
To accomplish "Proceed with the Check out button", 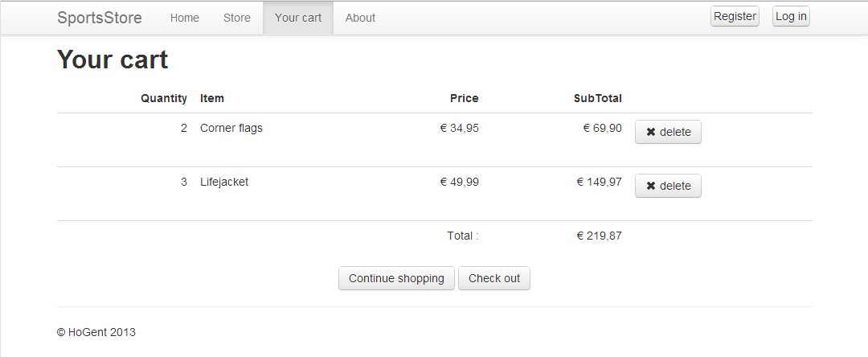I will [x=494, y=278].
